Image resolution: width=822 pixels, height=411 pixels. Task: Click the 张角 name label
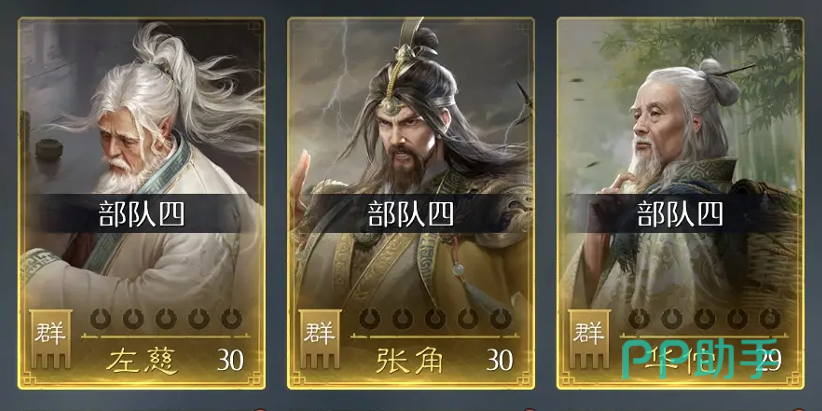click(x=409, y=361)
